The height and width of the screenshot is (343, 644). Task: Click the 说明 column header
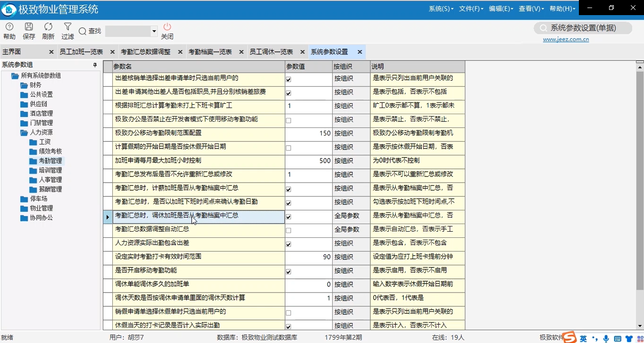click(418, 67)
